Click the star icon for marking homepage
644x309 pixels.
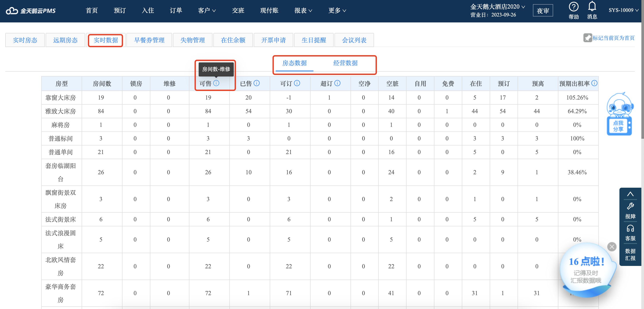click(x=588, y=38)
